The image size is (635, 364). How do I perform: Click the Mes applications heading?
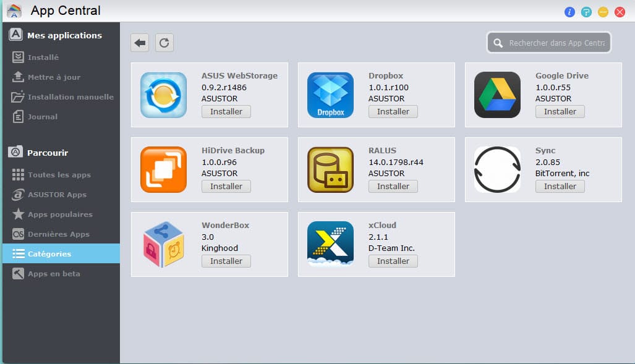pyautogui.click(x=64, y=36)
